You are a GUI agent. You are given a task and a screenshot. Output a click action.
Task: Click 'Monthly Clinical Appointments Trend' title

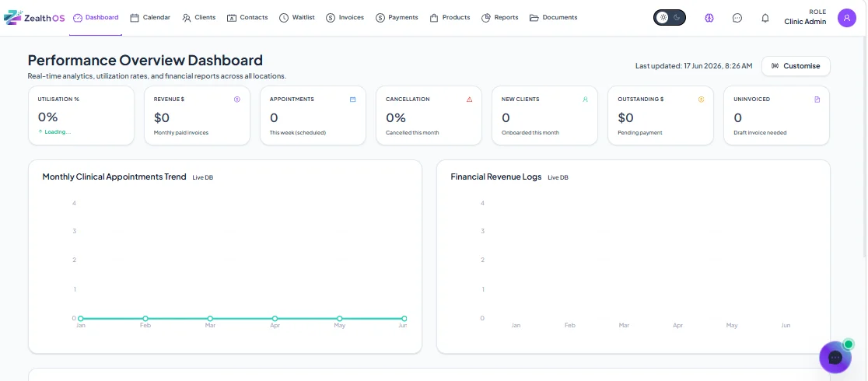point(114,177)
